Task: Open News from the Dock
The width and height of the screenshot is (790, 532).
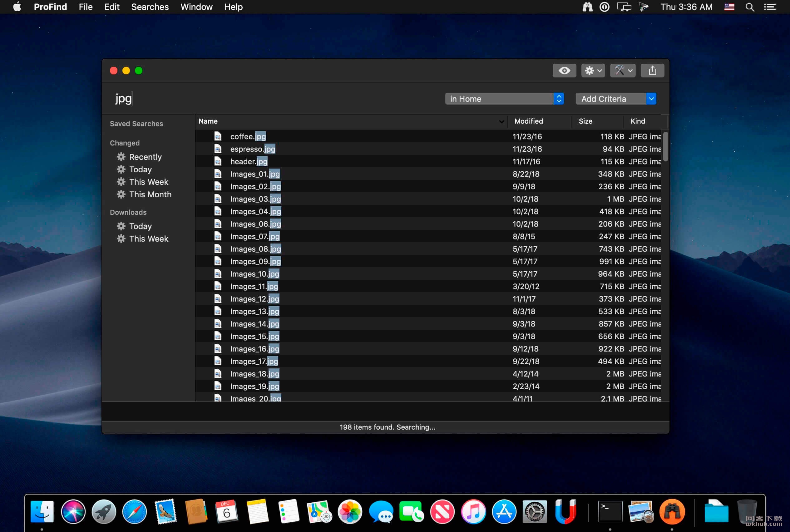Action: pos(442,511)
